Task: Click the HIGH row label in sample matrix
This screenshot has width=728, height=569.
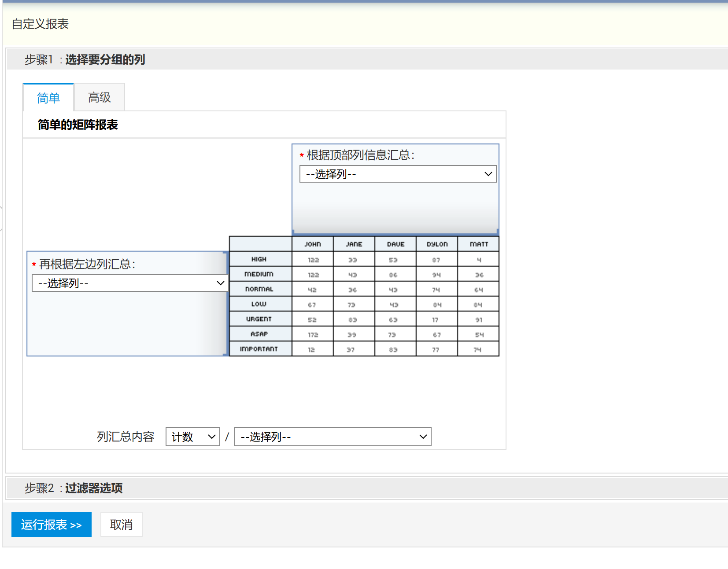Action: point(259,259)
